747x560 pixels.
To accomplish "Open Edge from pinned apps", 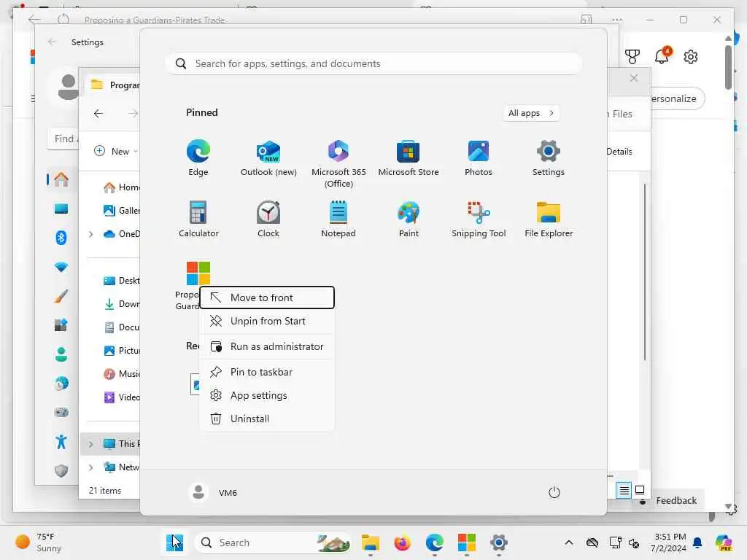I will click(198, 158).
